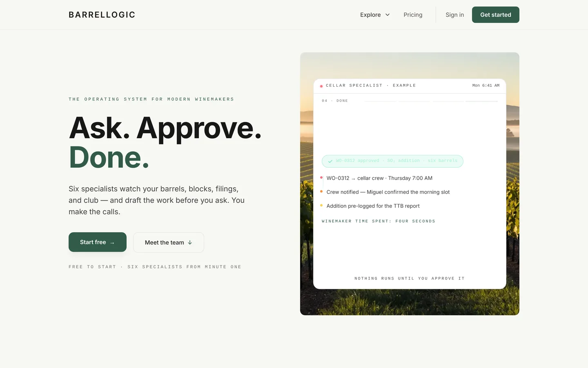This screenshot has height=368, width=588.
Task: Expand the Explore dropdown menu
Action: (375, 15)
